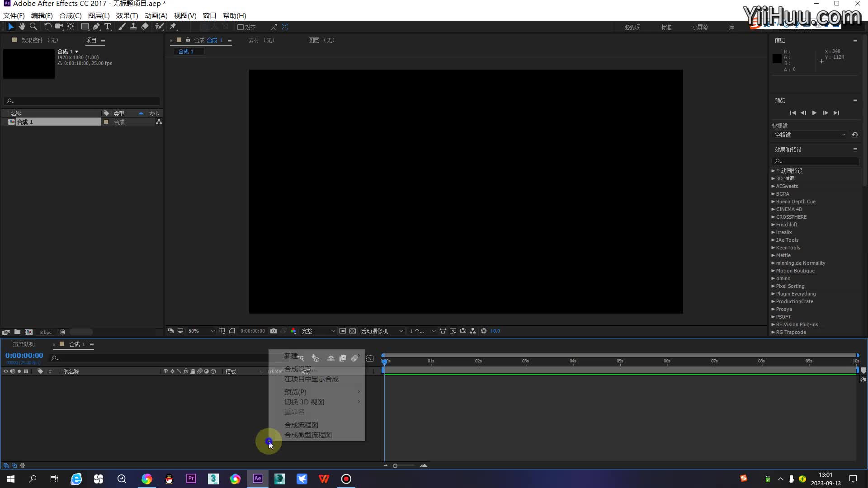Viewport: 868px width, 488px height.
Task: Open the 空格键 shortcut dropdown
Action: 810,135
